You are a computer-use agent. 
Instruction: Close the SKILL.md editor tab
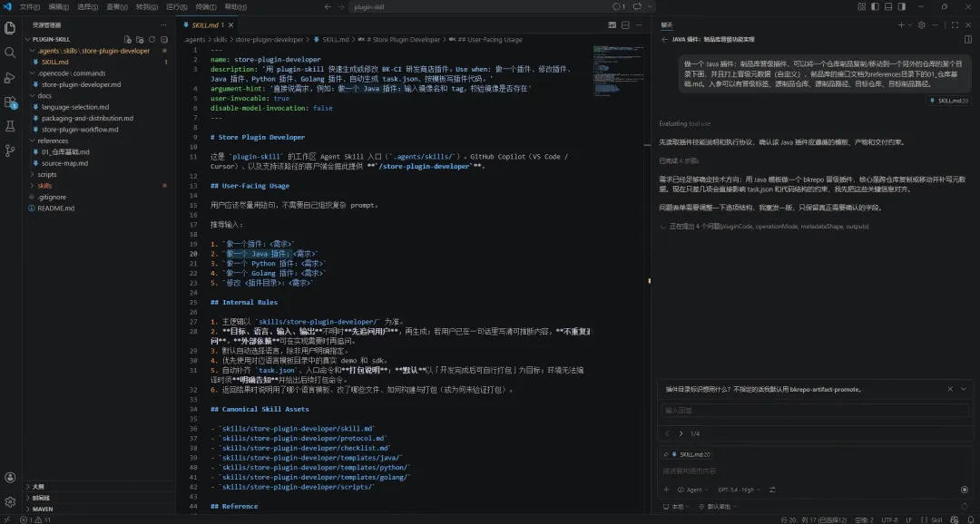point(230,25)
